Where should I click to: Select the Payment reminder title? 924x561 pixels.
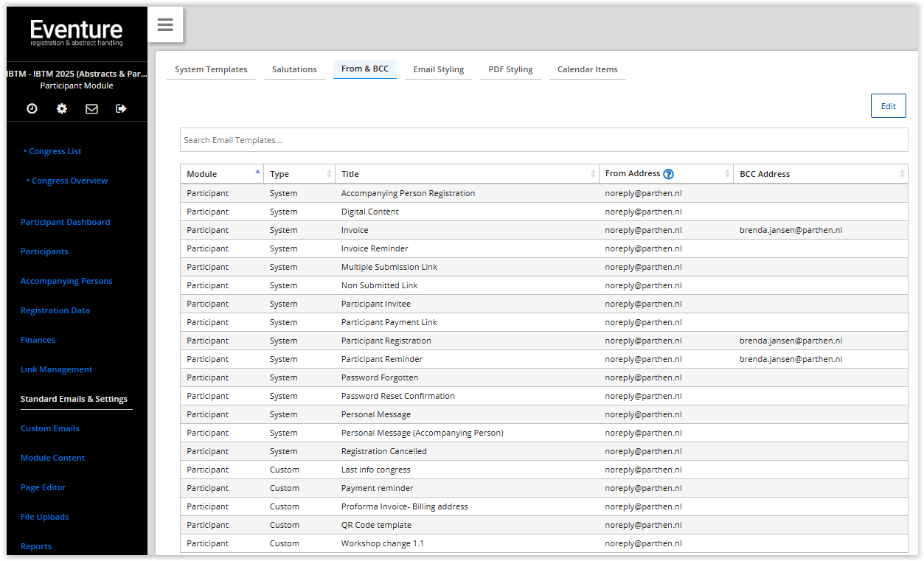pyautogui.click(x=378, y=488)
